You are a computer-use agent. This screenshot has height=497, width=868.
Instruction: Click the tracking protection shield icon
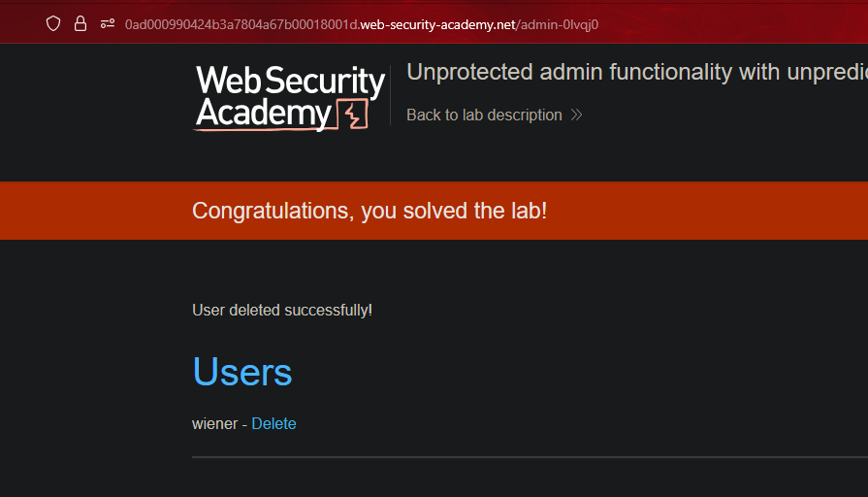click(53, 23)
